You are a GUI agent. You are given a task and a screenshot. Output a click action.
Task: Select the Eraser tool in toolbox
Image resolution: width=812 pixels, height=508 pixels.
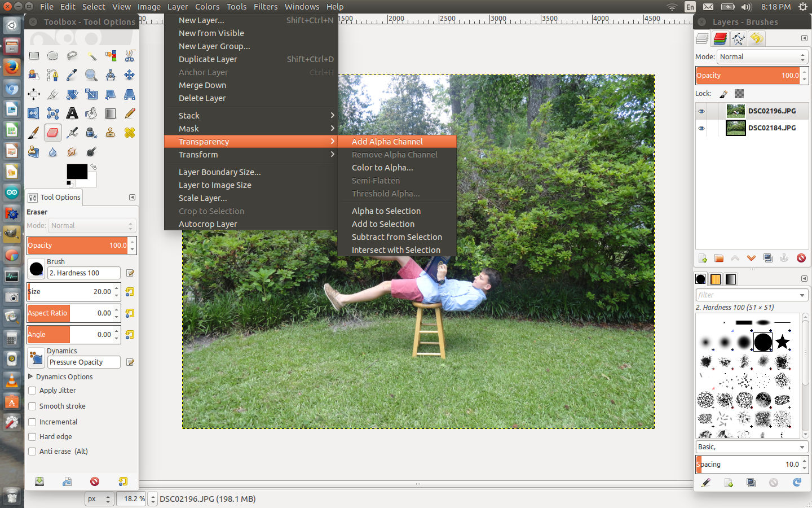[x=53, y=133]
